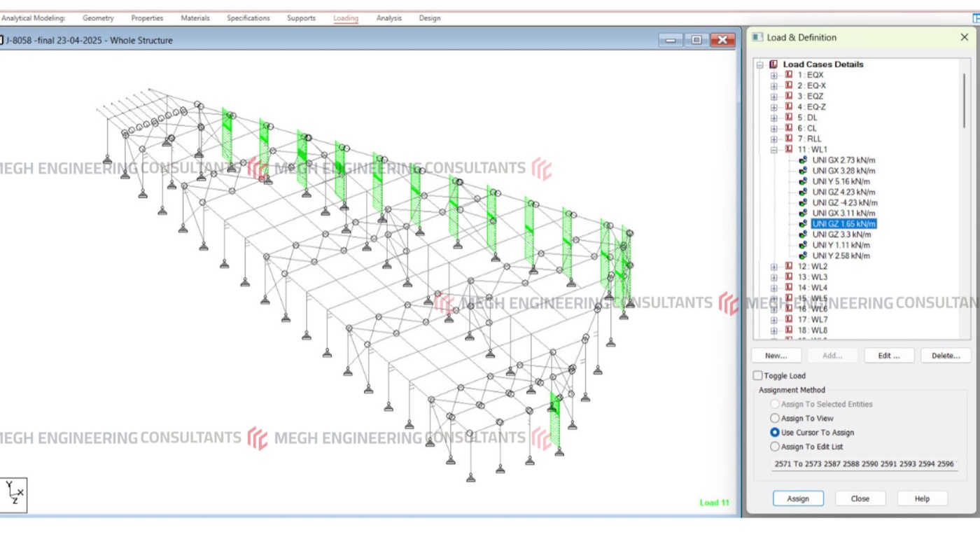Click the Delete... button
Screen dimensions: 980x551
coord(946,356)
